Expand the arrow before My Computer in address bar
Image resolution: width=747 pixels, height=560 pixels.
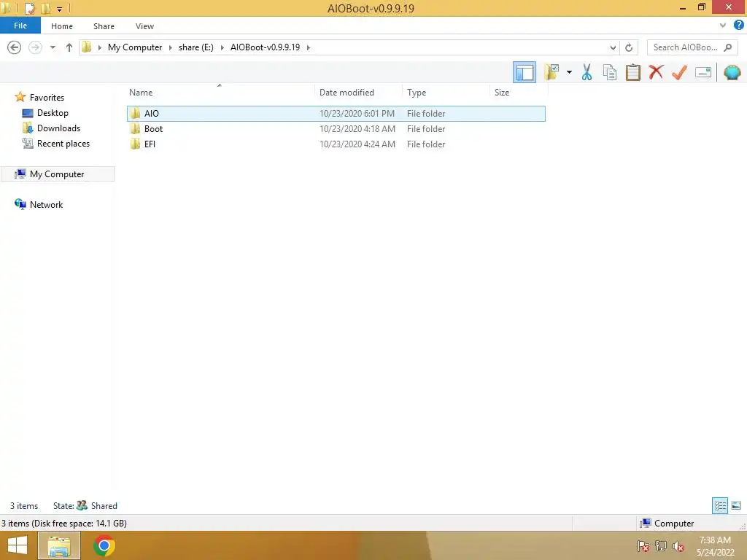click(99, 47)
